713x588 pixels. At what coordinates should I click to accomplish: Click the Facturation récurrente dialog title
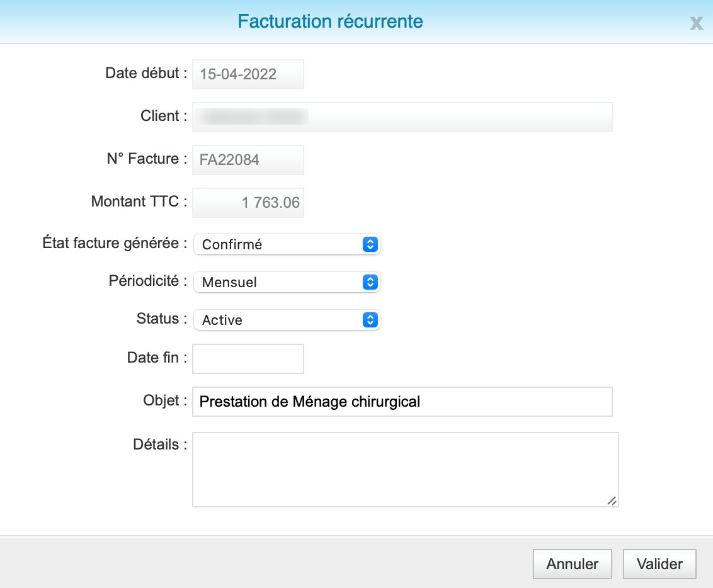point(331,21)
